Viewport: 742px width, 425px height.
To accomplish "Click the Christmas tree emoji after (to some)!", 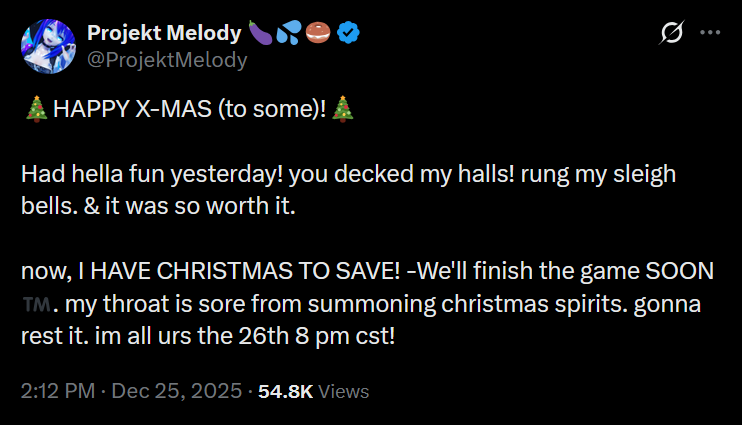I will 343,109.
